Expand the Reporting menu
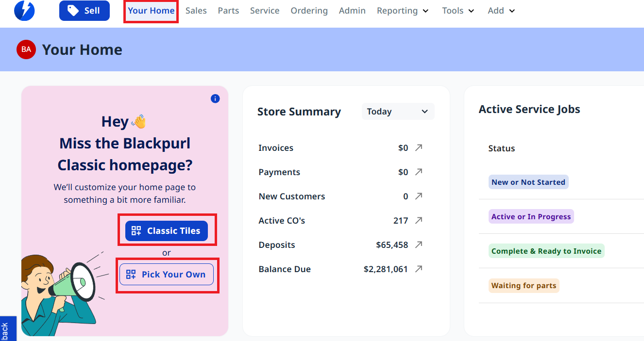Screen dimensions: 644x341 (403, 11)
